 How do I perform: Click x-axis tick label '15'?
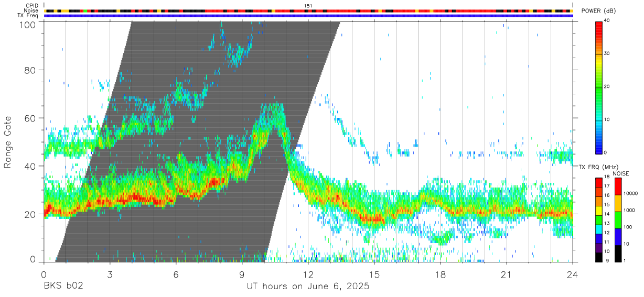tap(374, 275)
